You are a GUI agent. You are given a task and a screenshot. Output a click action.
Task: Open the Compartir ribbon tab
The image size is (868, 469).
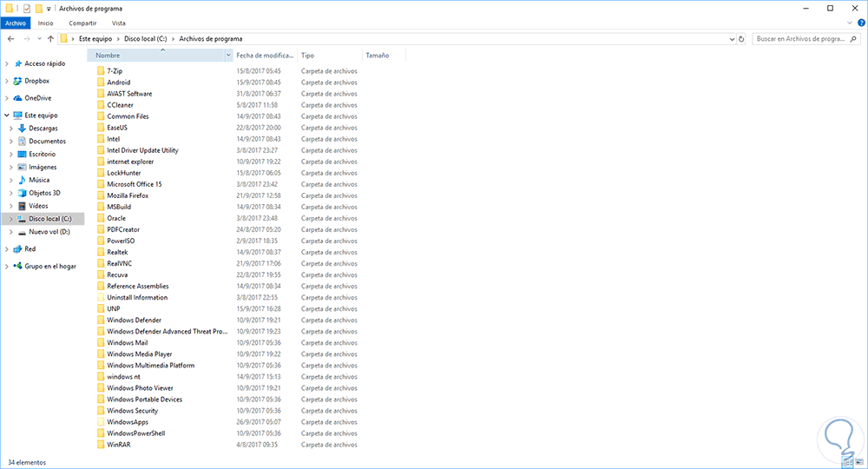82,23
